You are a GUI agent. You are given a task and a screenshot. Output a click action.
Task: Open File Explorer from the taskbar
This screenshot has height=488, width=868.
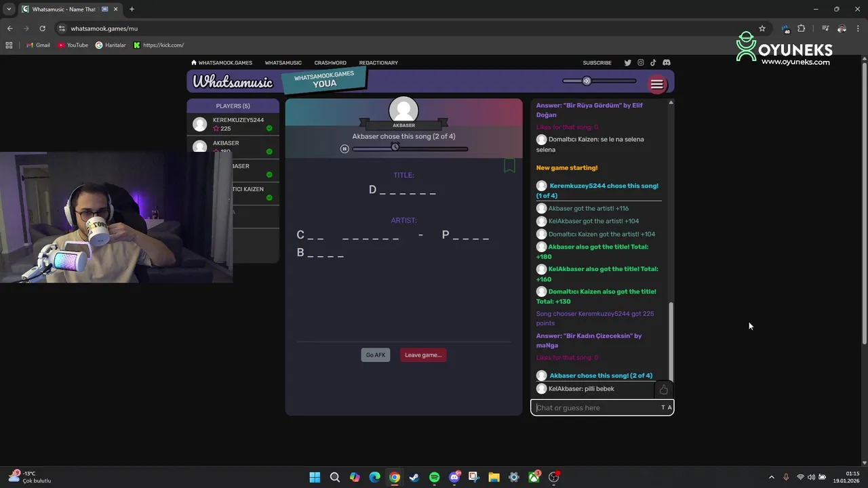(x=494, y=477)
